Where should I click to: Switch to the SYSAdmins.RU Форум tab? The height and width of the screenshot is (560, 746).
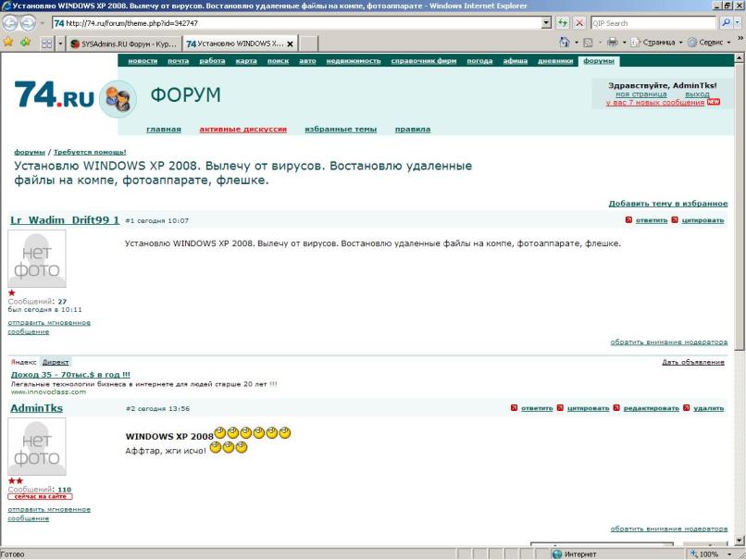click(x=124, y=44)
